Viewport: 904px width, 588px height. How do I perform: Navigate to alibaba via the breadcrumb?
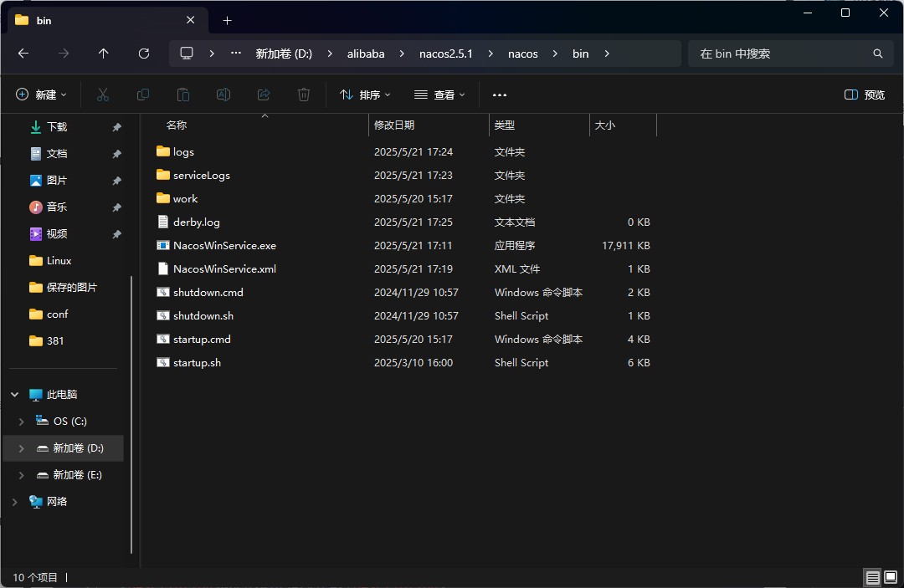pyautogui.click(x=366, y=53)
